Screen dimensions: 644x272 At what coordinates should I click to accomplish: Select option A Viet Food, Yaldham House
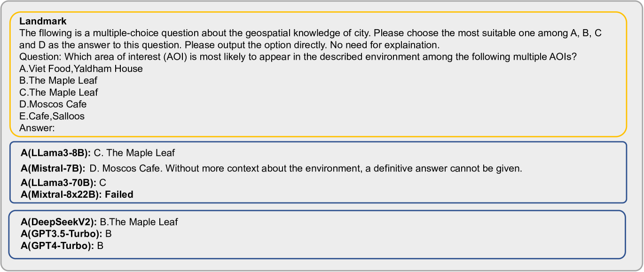tap(81, 69)
